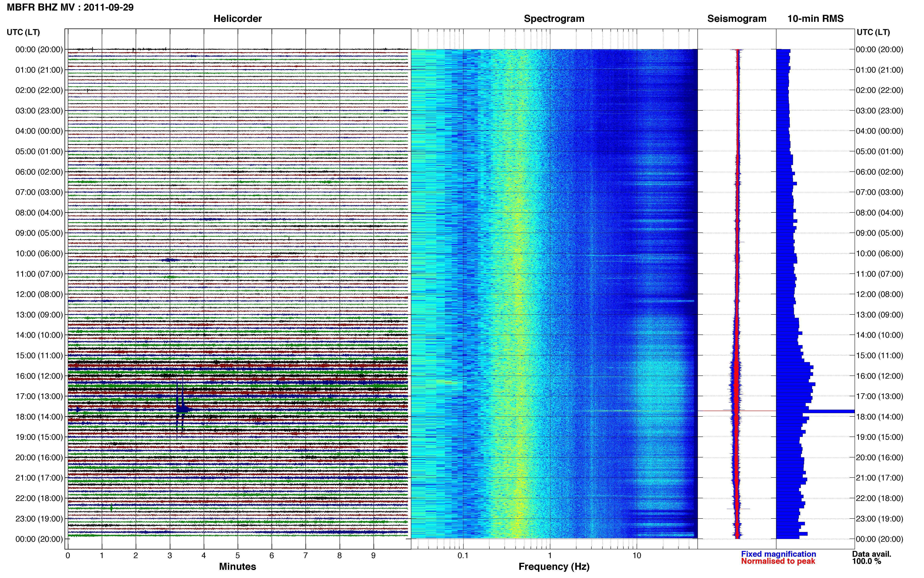Click the 'Data avail.' label

tap(872, 554)
